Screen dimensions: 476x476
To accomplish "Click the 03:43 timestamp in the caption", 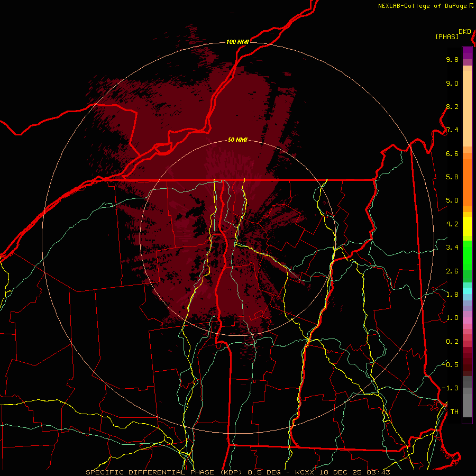I will [378, 472].
